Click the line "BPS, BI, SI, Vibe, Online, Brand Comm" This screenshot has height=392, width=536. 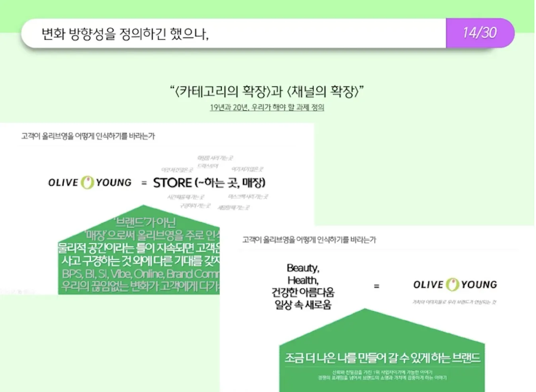coord(141,274)
